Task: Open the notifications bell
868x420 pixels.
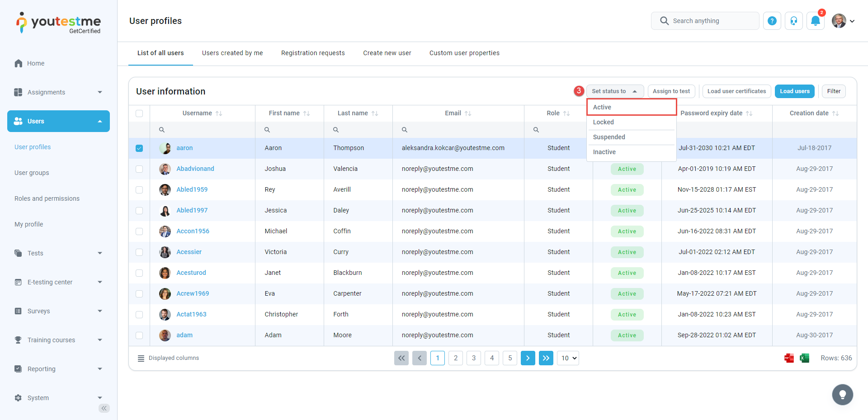Action: (x=816, y=21)
